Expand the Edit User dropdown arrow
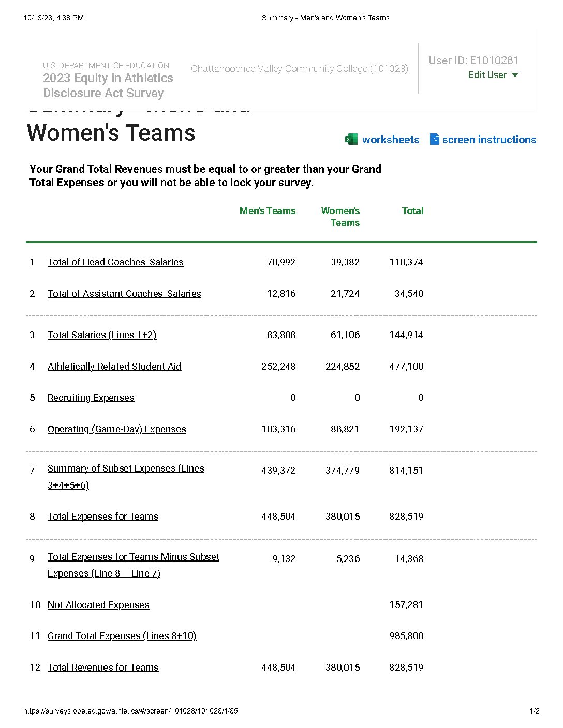The image size is (563, 728). tap(515, 75)
